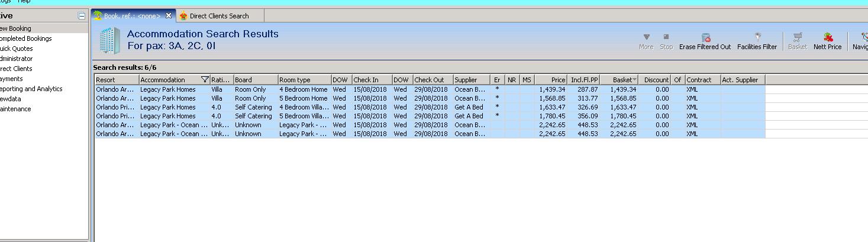Open Viewdata in sidebar

click(x=11, y=99)
